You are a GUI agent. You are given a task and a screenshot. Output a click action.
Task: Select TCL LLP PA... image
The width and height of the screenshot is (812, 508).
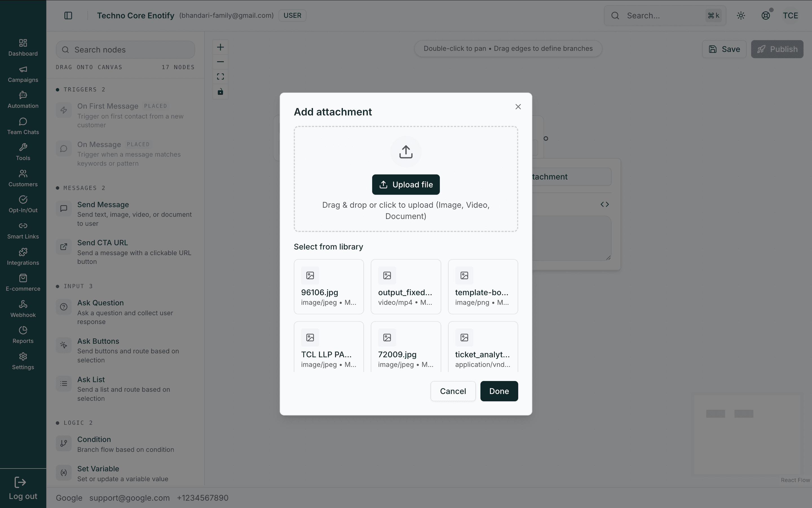[x=329, y=346]
